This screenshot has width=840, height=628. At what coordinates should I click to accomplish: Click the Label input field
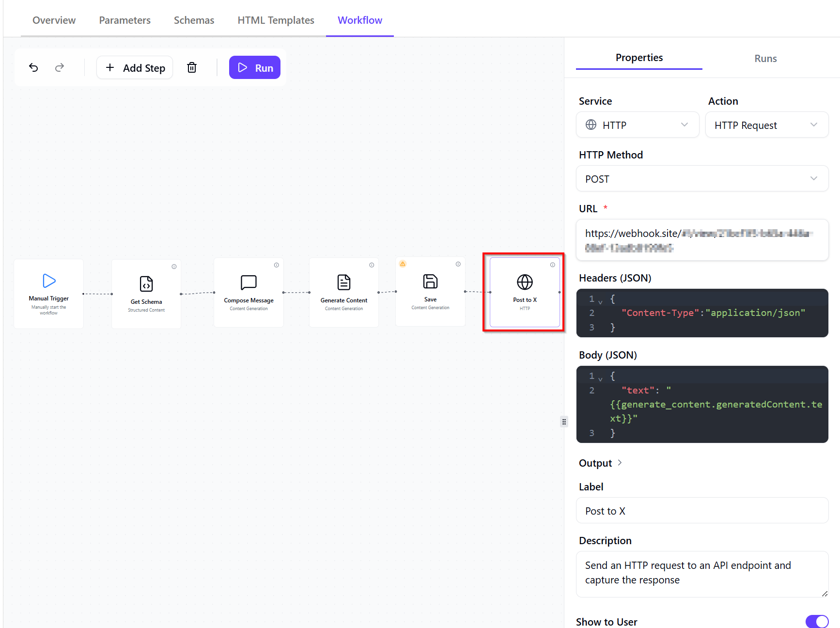coord(701,511)
